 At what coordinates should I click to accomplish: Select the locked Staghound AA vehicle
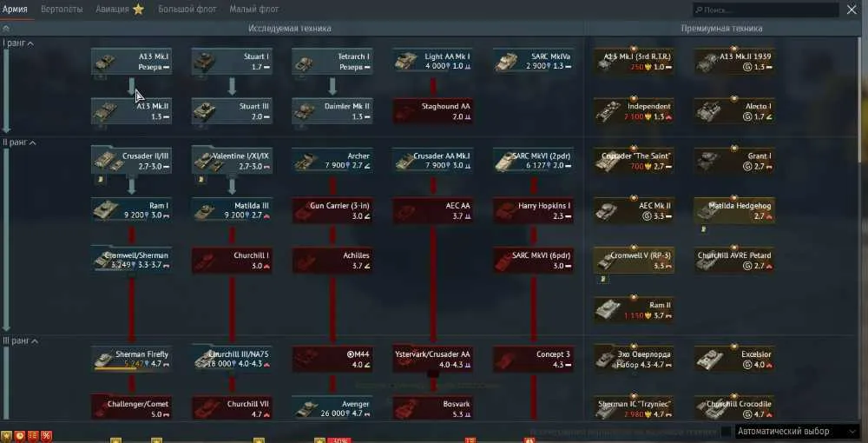(x=433, y=111)
